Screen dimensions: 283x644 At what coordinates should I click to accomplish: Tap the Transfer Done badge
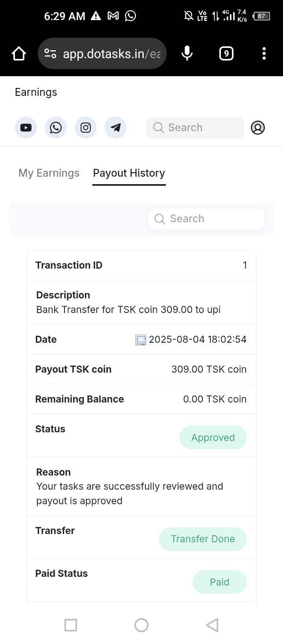(203, 539)
